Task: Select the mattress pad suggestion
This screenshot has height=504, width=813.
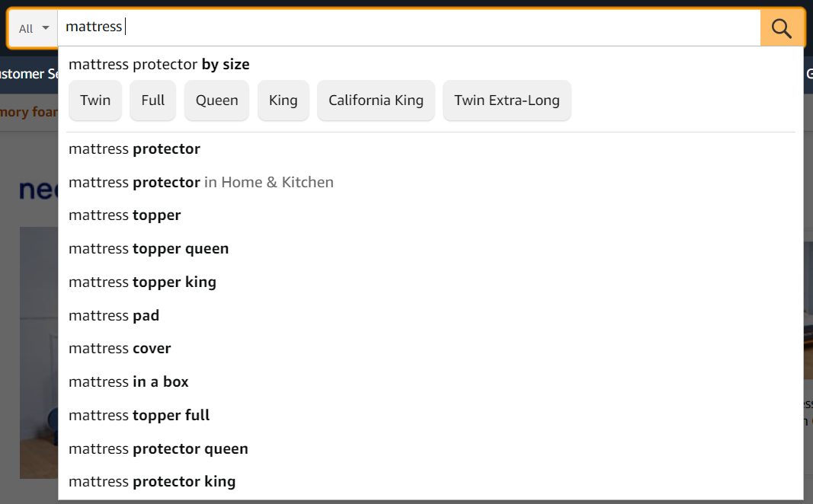Action: point(114,316)
